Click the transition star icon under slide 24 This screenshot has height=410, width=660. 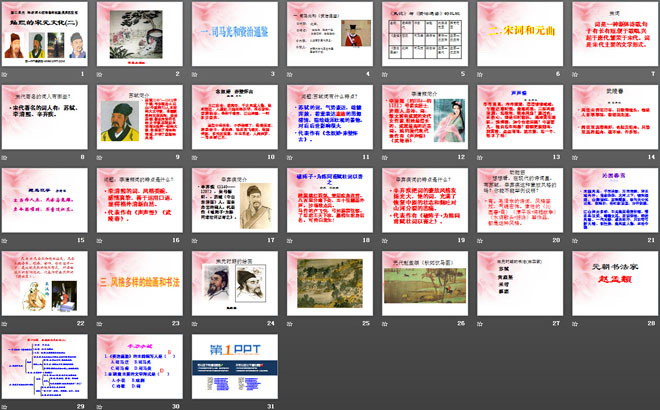[x=195, y=324]
